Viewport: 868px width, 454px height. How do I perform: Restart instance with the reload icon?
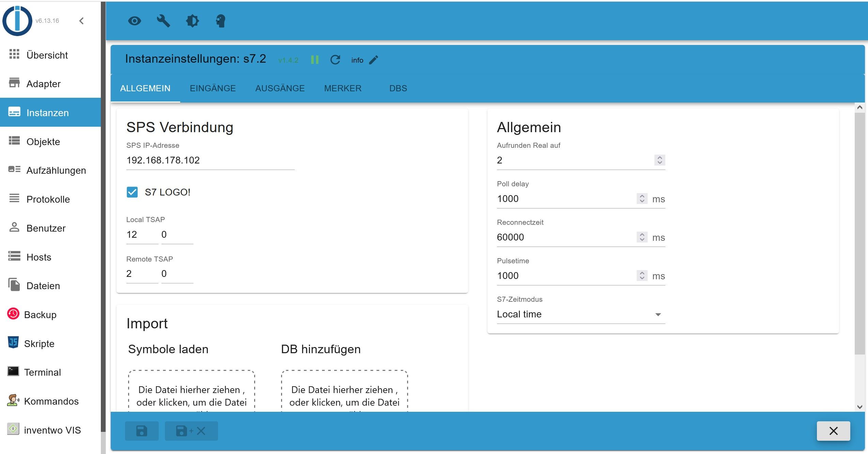click(x=335, y=60)
